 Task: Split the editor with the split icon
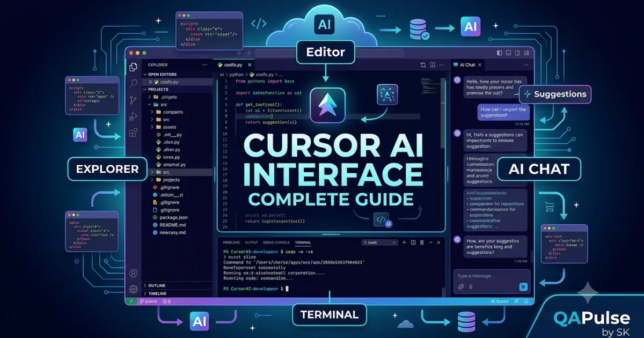coord(433,65)
